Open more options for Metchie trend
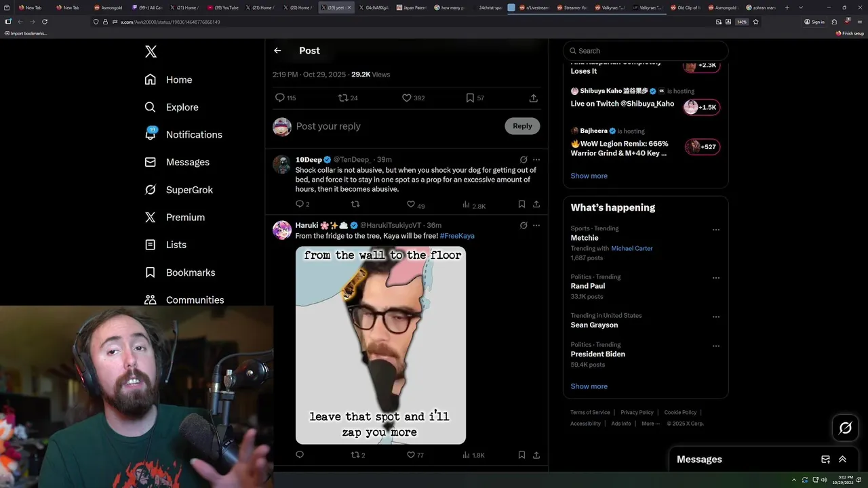This screenshot has height=488, width=868. [715, 230]
